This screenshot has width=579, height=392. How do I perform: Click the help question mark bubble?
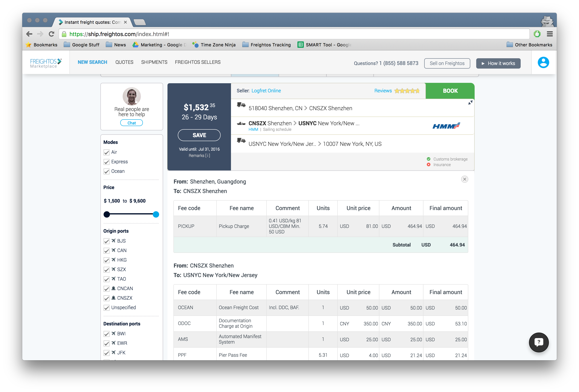pos(539,342)
